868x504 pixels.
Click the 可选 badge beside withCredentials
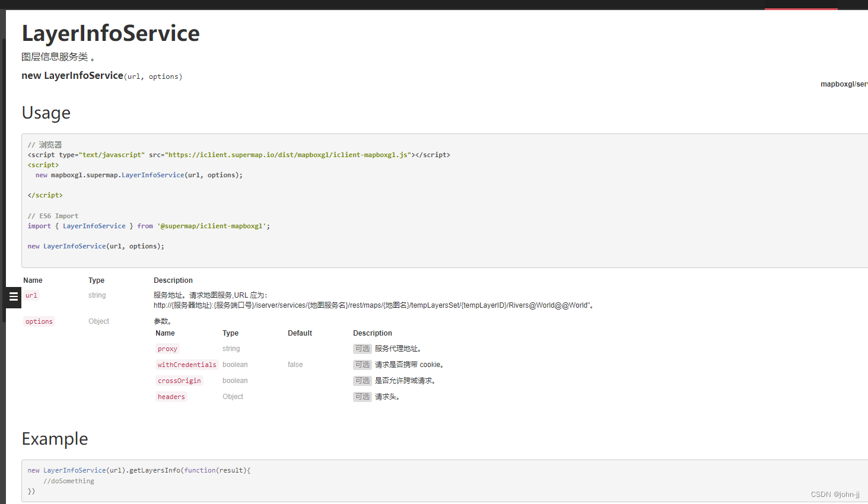coord(362,364)
